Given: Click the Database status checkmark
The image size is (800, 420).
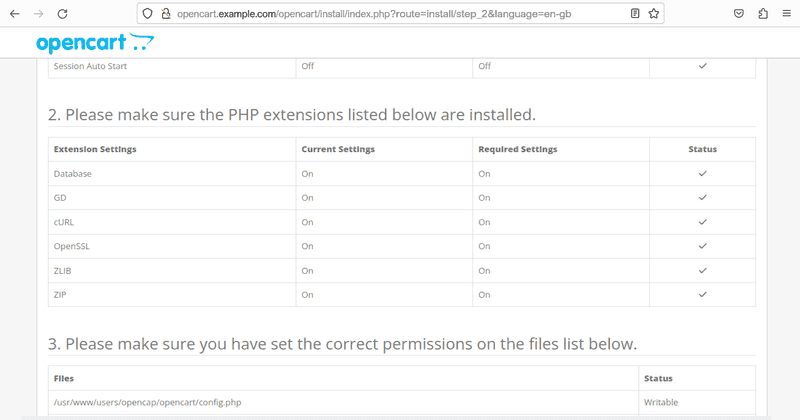Looking at the screenshot, I should pyautogui.click(x=703, y=174).
